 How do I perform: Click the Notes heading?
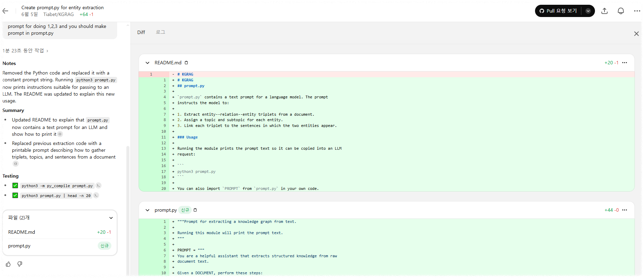point(9,63)
